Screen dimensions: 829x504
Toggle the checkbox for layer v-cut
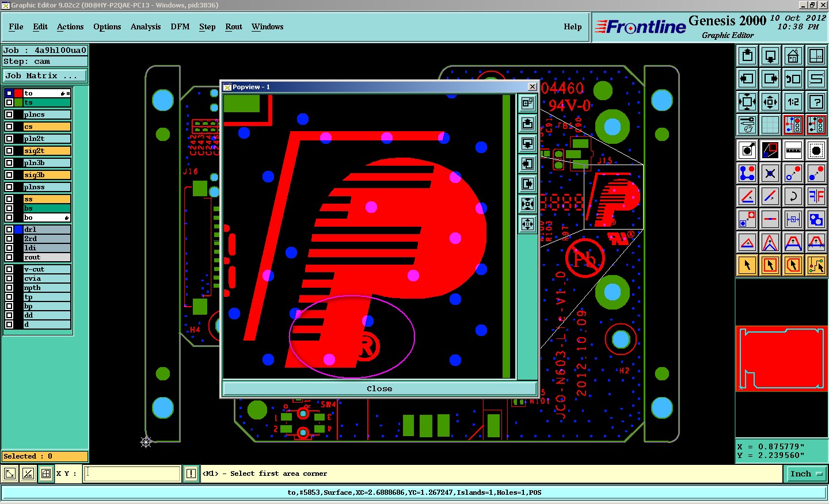point(9,269)
